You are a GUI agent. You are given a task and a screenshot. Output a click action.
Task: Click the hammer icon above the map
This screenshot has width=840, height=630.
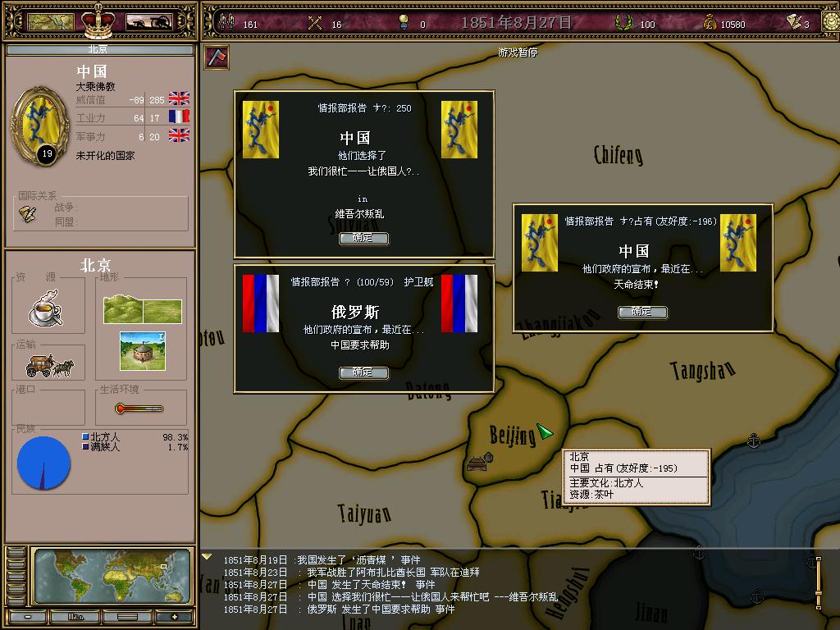(x=217, y=57)
